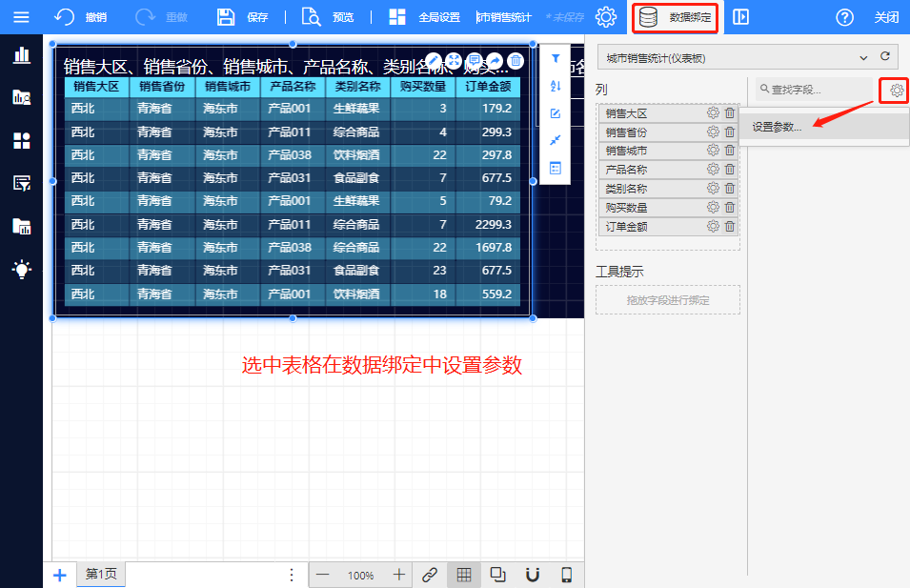910x588 pixels.
Task: Refresh the dataset with the reload icon
Action: (x=885, y=57)
